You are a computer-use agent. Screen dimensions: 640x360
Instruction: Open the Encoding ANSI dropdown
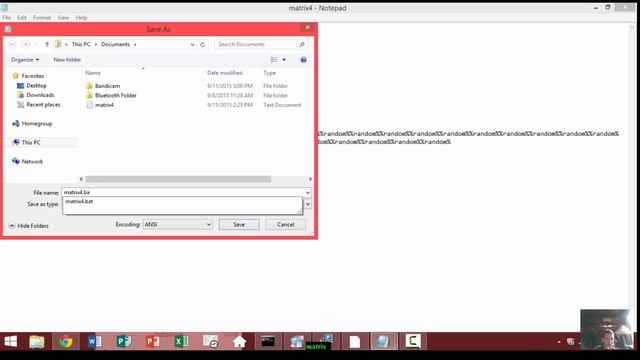(x=177, y=224)
